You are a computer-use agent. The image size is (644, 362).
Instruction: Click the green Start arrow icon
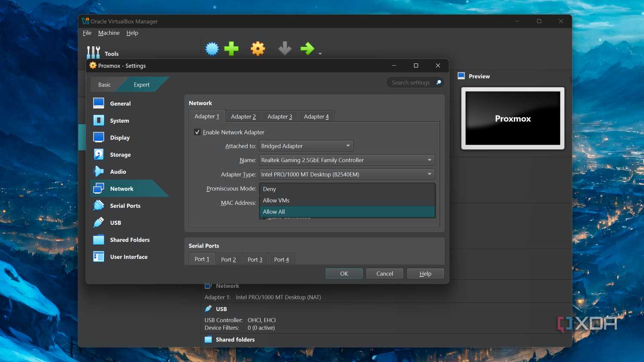point(307,48)
